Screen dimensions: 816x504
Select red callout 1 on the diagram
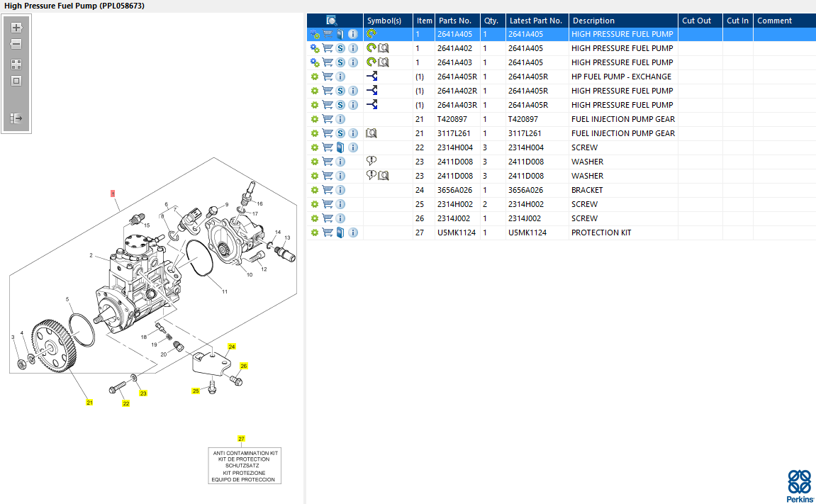(x=113, y=194)
